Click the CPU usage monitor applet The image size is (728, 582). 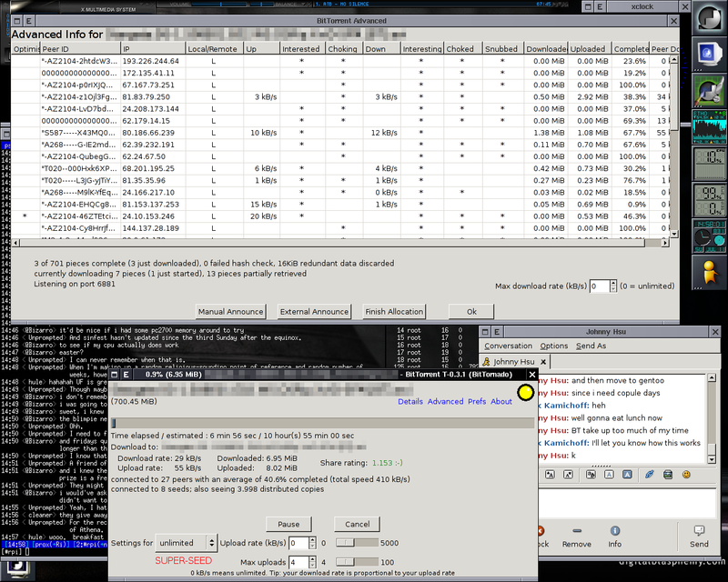pos(710,164)
